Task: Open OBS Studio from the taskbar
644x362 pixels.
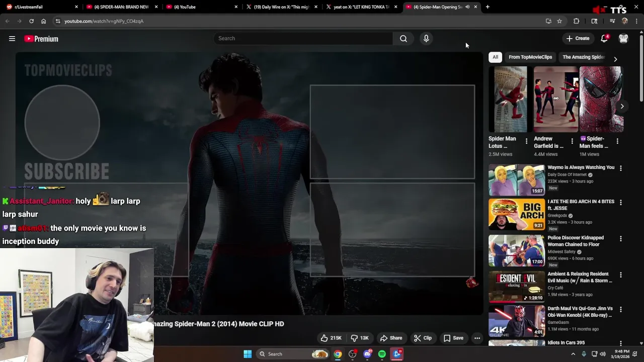Action: click(x=352, y=354)
